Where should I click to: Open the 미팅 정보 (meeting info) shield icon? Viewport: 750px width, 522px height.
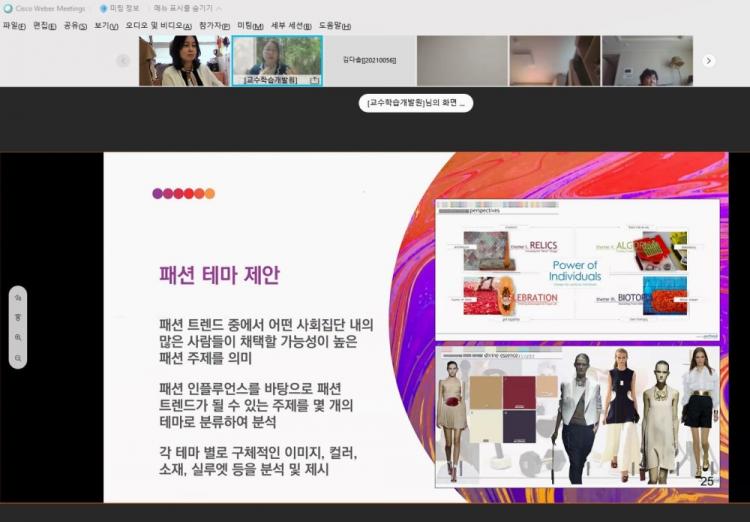pyautogui.click(x=103, y=8)
